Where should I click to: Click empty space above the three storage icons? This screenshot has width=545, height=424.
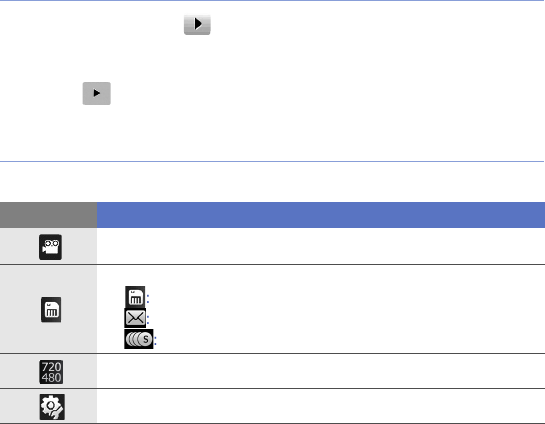click(x=321, y=276)
